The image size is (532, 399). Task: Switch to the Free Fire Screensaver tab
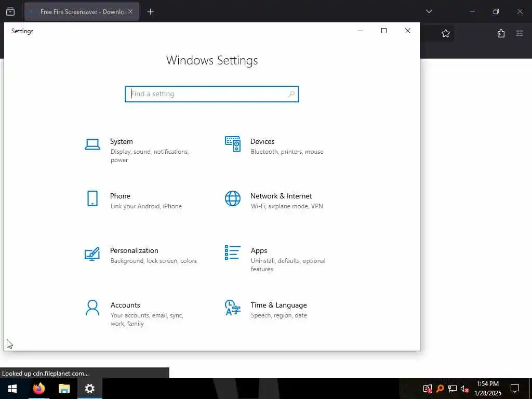[x=82, y=11]
